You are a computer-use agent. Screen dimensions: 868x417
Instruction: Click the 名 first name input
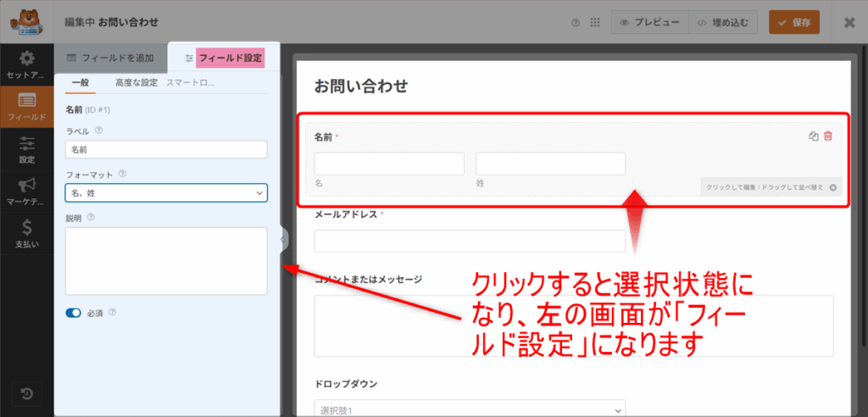pos(389,164)
